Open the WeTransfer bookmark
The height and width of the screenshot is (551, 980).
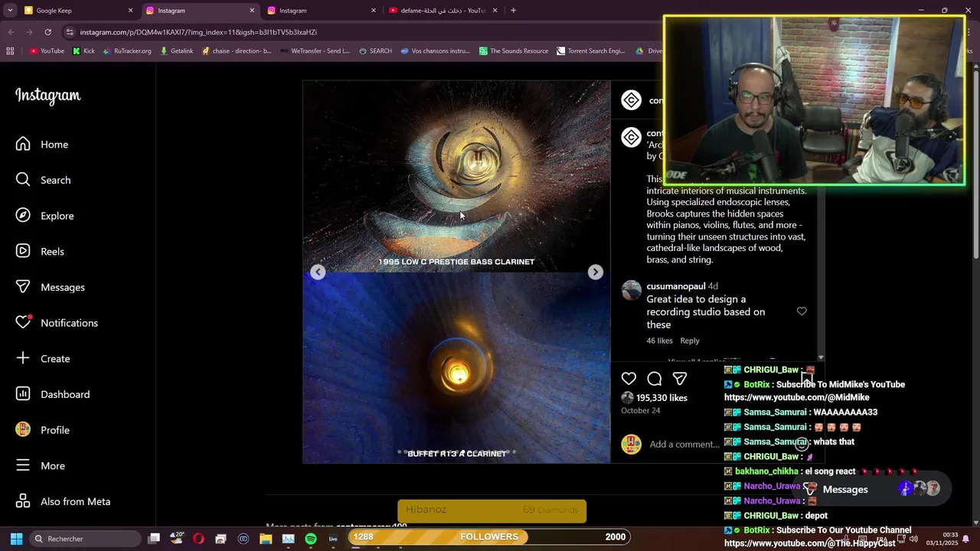tap(314, 51)
